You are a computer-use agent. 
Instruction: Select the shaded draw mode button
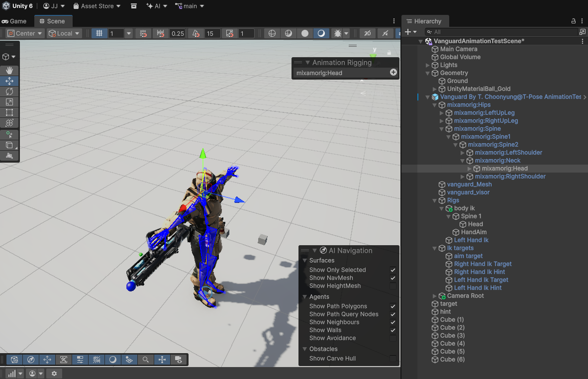click(321, 33)
